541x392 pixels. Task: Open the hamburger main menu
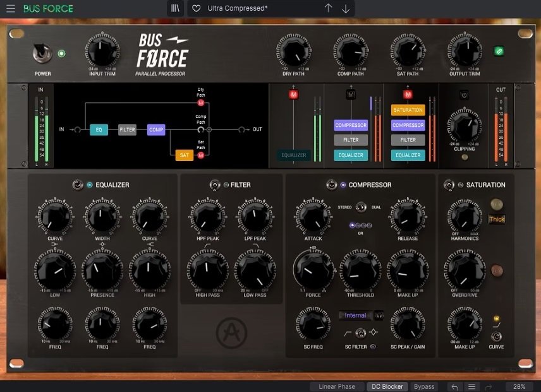point(11,8)
